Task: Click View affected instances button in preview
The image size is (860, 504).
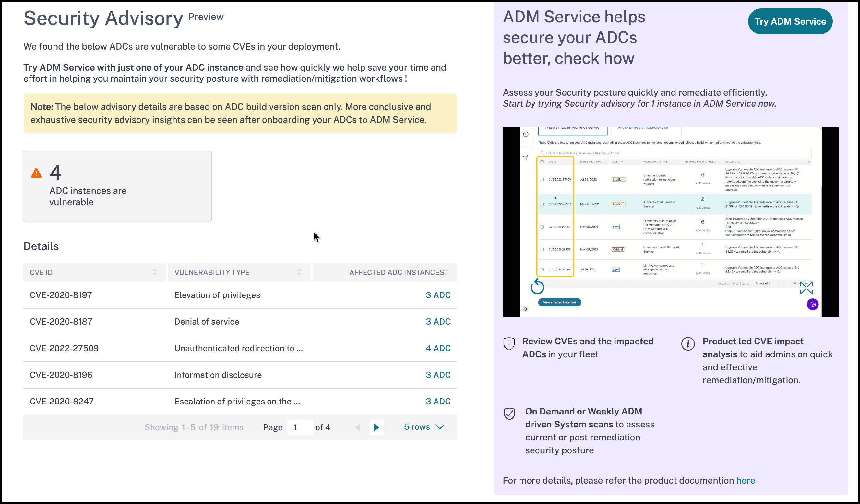Action: [x=559, y=302]
